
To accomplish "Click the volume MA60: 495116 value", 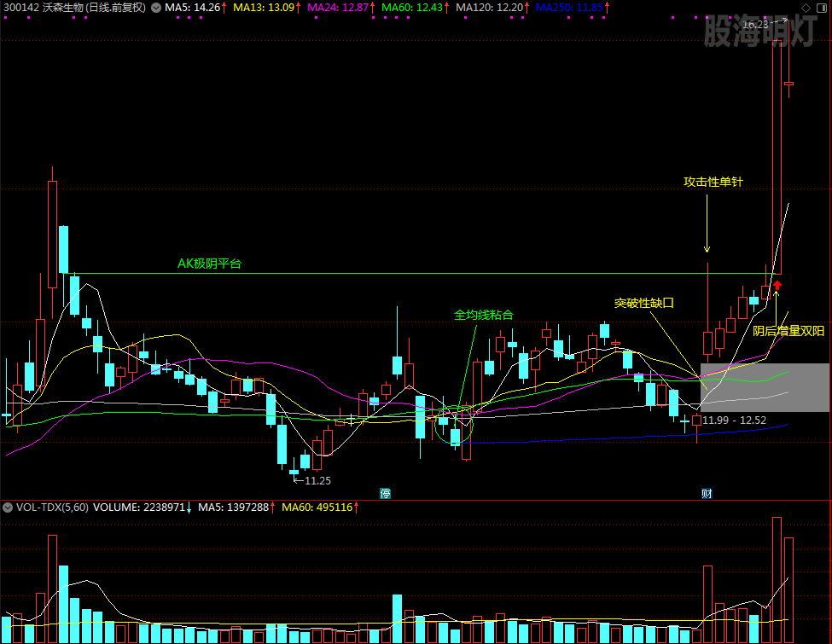I will (x=317, y=508).
